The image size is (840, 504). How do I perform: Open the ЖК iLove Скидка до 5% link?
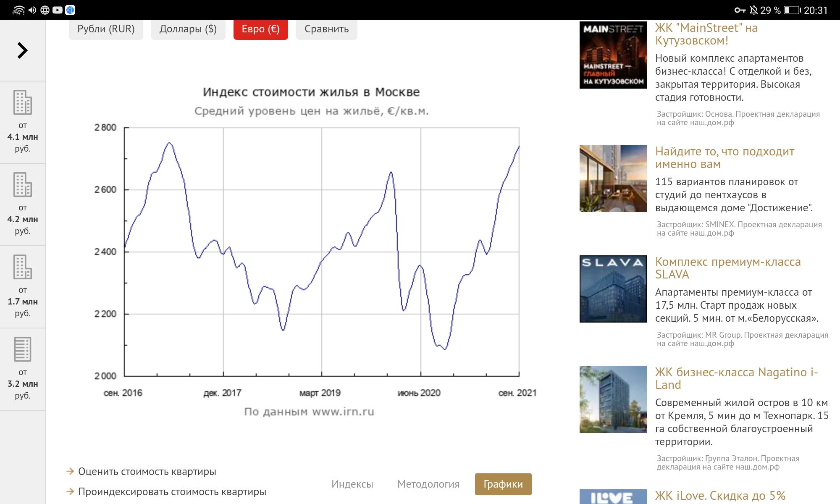(x=720, y=496)
